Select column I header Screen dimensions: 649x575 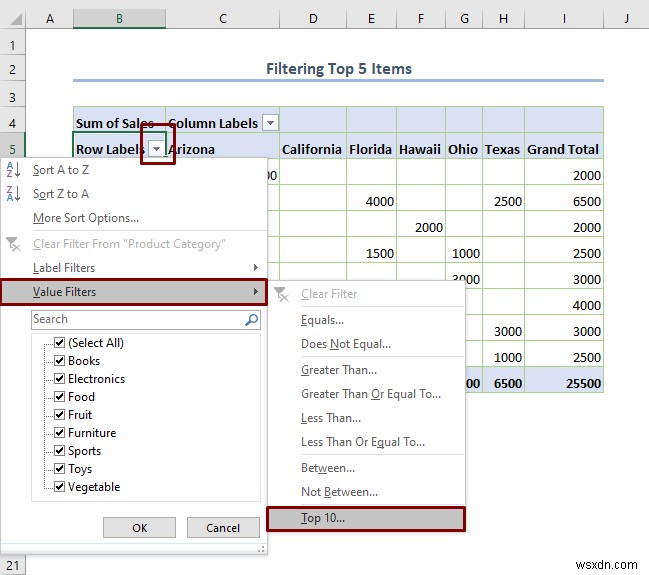(x=564, y=19)
